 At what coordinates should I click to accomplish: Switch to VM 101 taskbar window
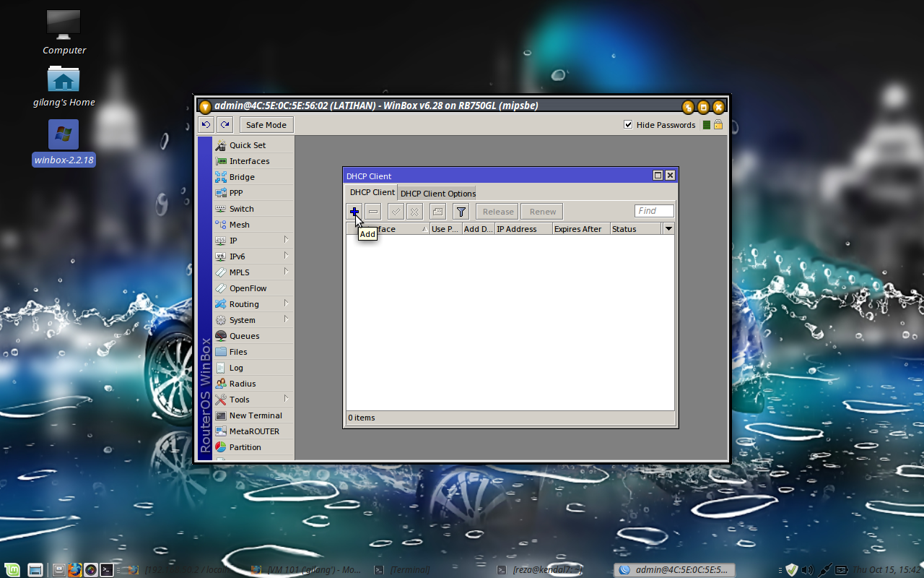point(305,569)
